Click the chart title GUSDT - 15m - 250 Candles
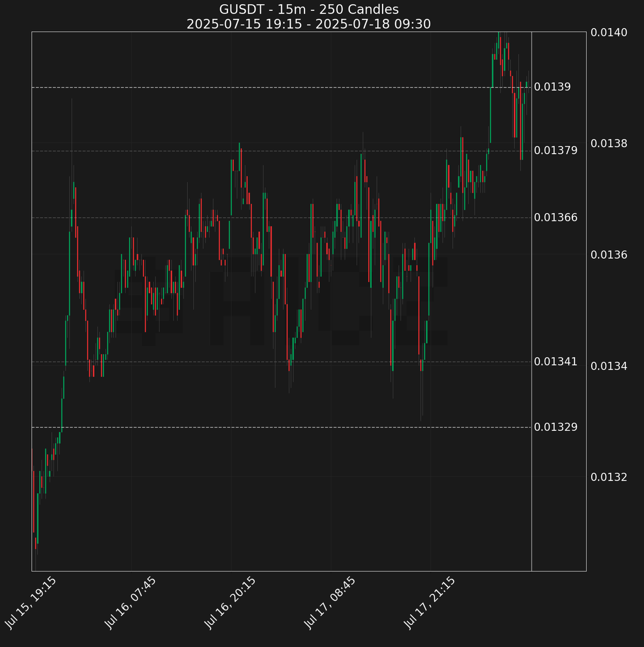The height and width of the screenshot is (647, 644). point(309,9)
